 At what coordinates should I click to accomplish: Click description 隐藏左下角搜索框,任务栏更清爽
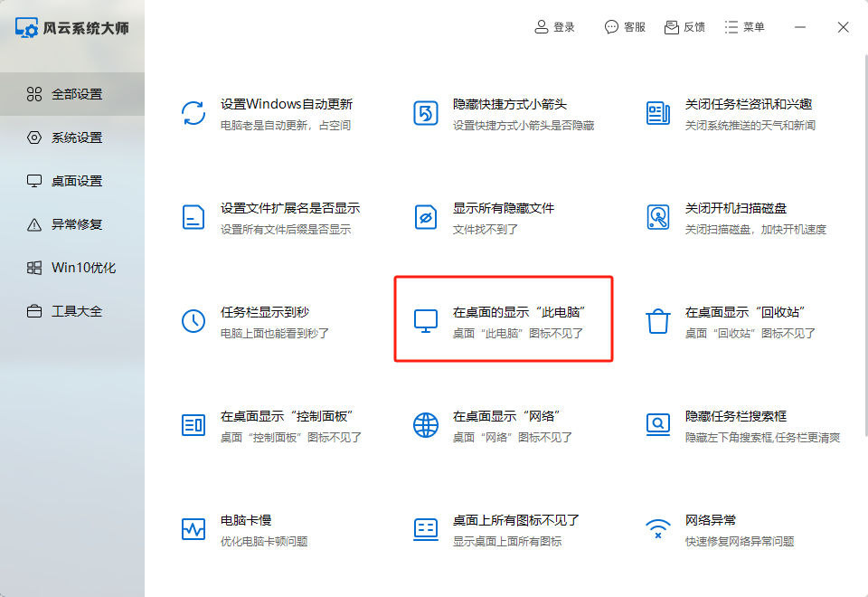click(x=762, y=438)
